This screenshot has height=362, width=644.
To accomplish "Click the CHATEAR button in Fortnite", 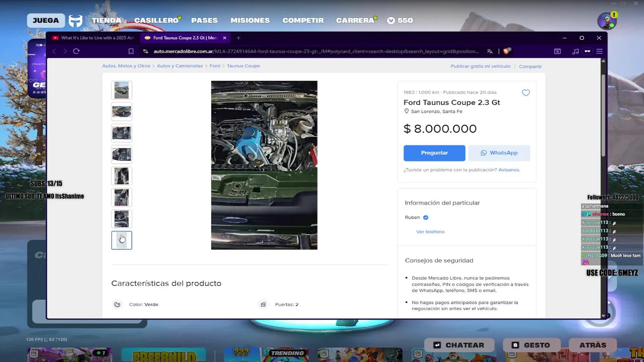I will [x=459, y=345].
